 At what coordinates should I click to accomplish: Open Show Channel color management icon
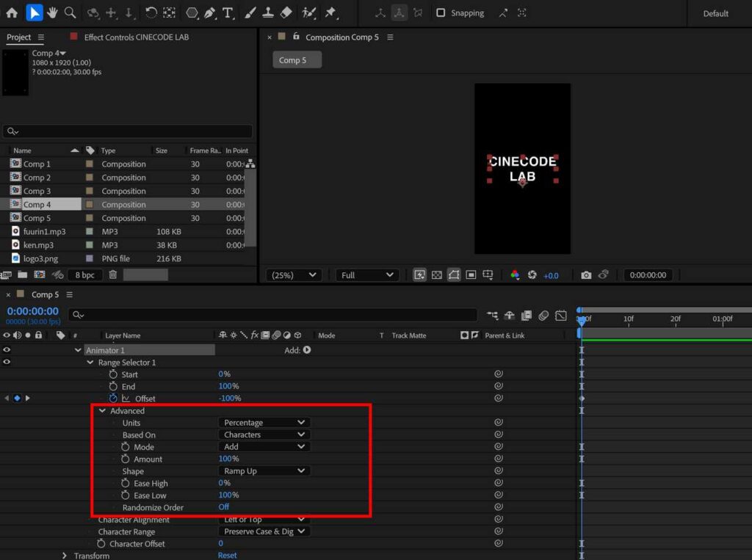point(515,274)
